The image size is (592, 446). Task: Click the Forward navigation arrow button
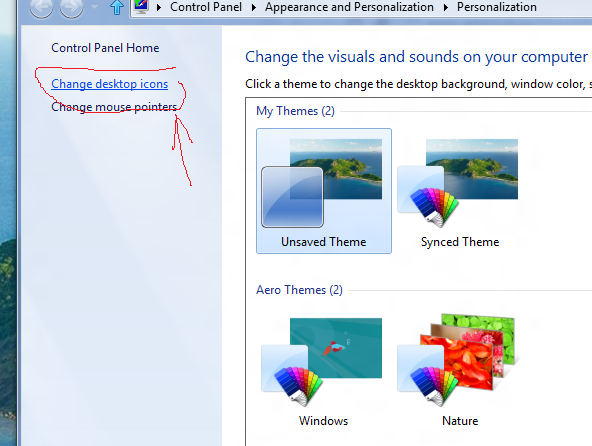[71, 6]
